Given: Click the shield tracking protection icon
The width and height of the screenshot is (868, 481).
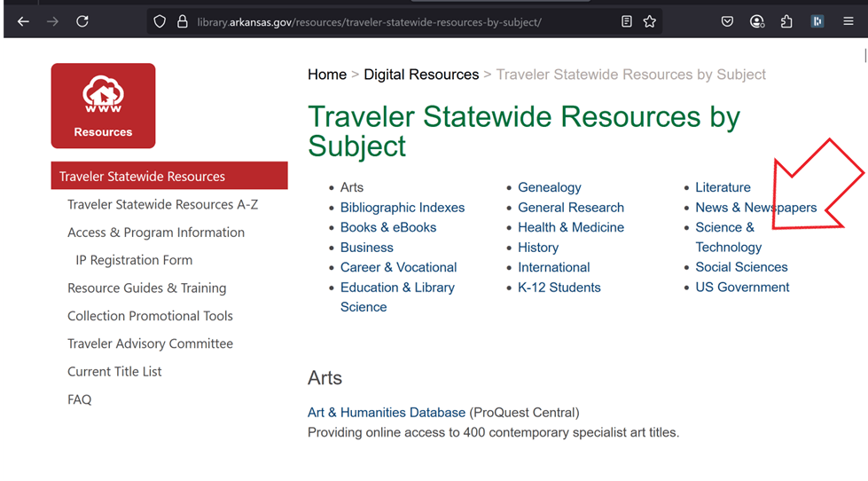Looking at the screenshot, I should click(x=160, y=21).
